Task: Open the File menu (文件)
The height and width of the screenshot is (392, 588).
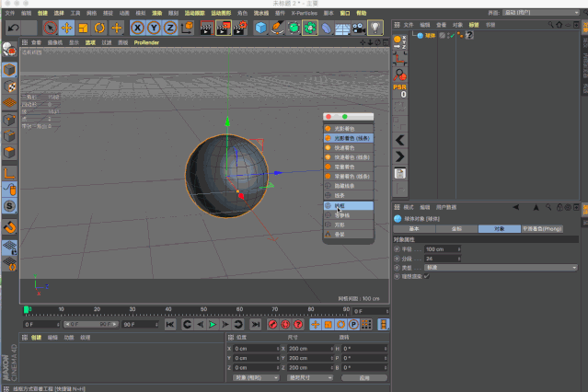Action: 10,13
